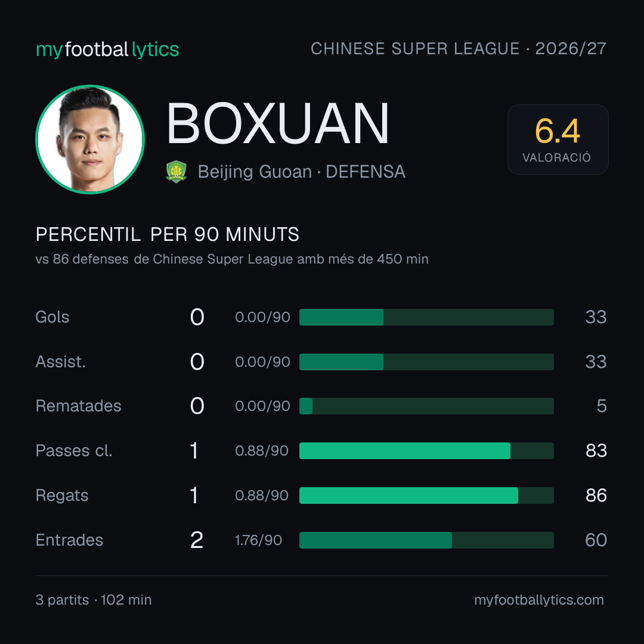Click the 6.4 Valoració rating badge
Viewport: 644px width, 644px height.
tap(558, 140)
